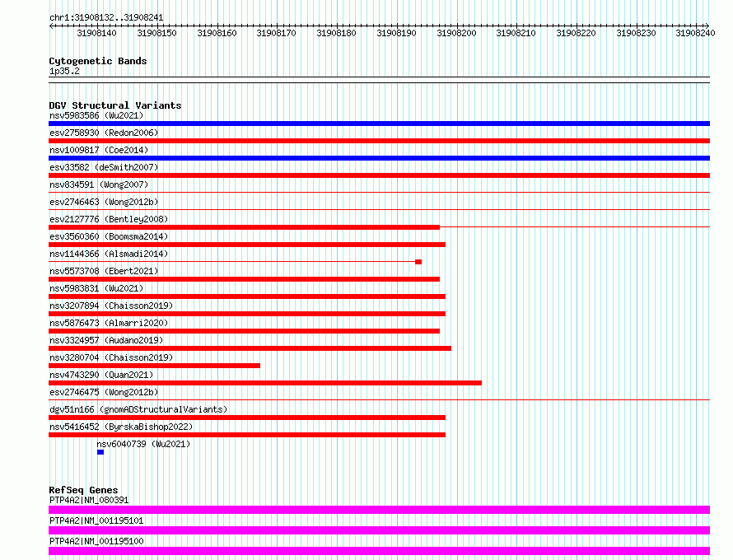Open PTP4A2|NM_001195100 gene label
This screenshot has height=560, width=733.
(96, 541)
